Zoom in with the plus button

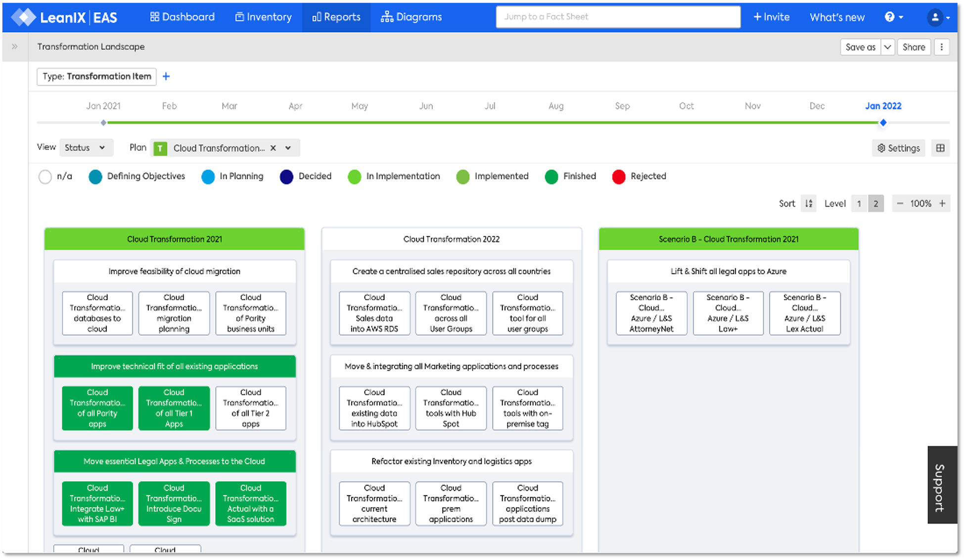pos(943,204)
